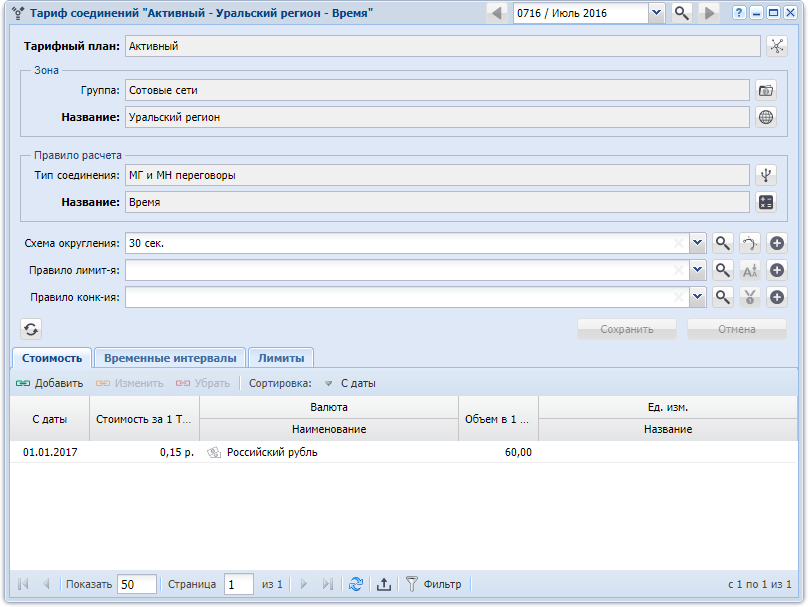Viewport: 808px width, 607px height.
Task: Add a new limiting rule with plus
Action: [x=777, y=270]
